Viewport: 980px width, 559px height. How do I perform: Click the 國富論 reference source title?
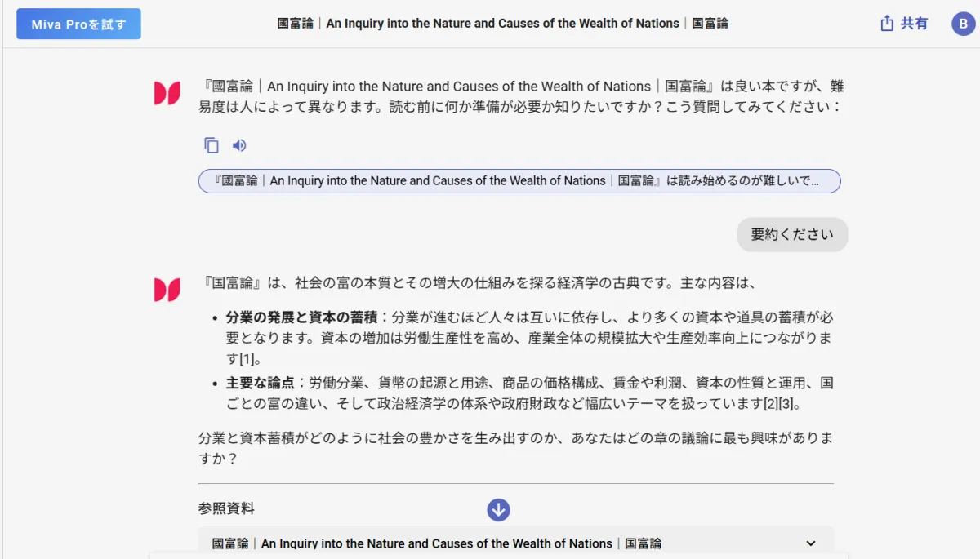[x=436, y=543]
